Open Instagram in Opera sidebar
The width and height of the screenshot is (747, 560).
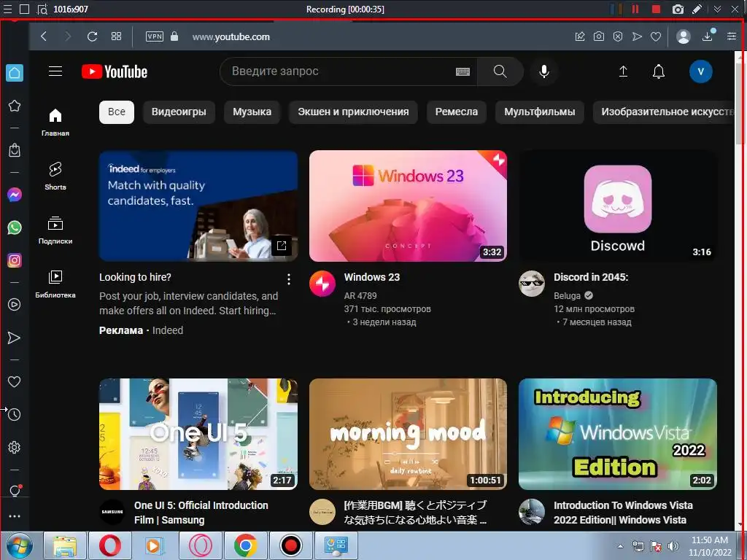tap(15, 260)
